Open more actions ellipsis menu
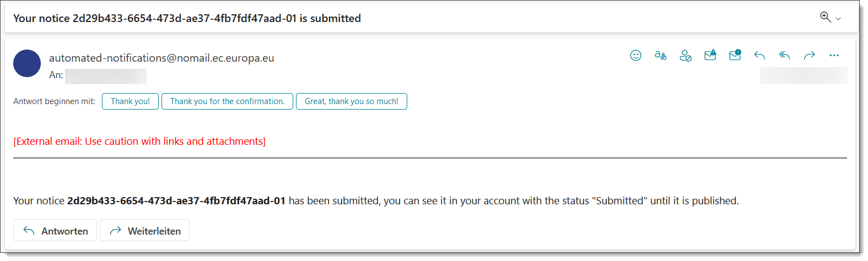Image resolution: width=868 pixels, height=261 pixels. 834,55
